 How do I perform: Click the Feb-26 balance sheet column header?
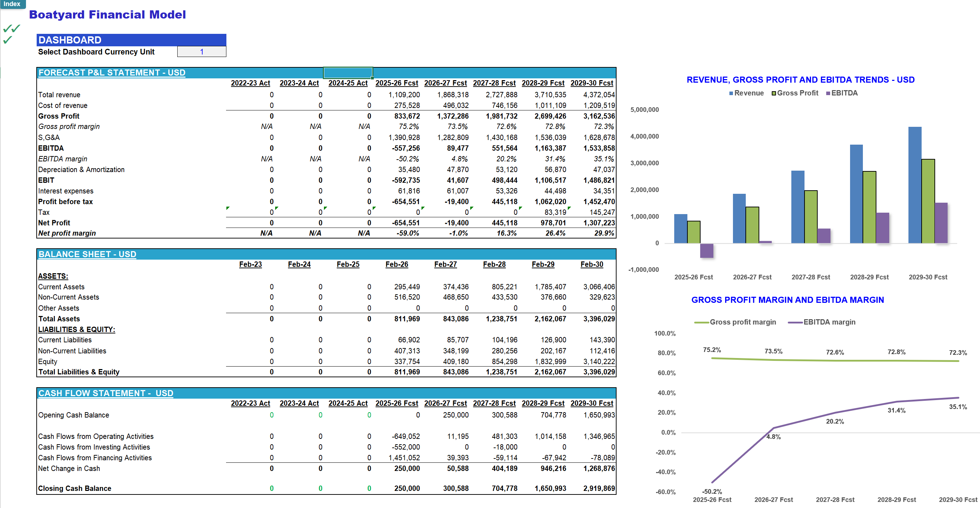397,264
